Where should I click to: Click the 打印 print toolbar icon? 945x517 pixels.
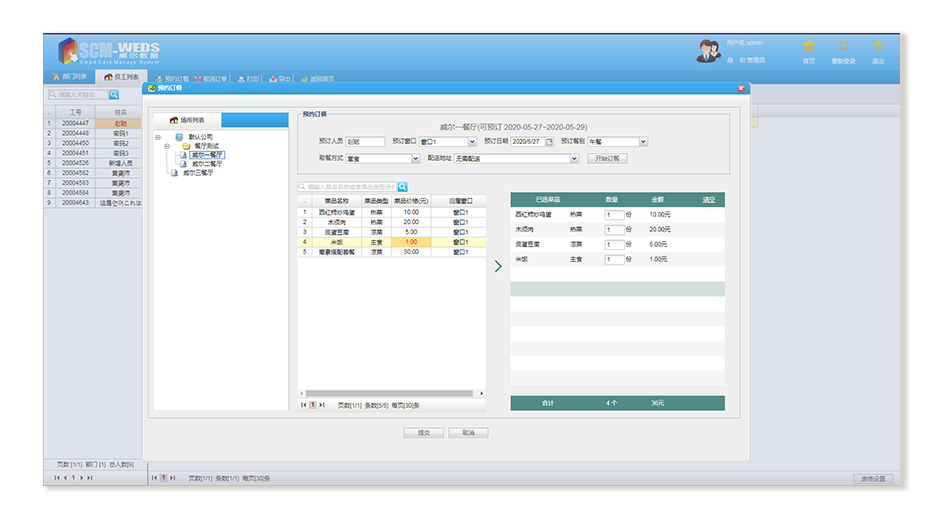(248, 78)
